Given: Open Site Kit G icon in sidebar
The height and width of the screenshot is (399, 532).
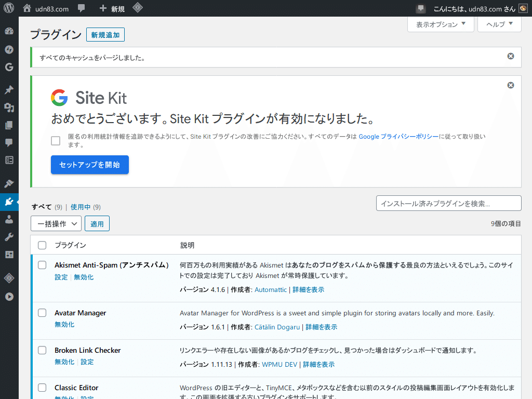Looking at the screenshot, I should 9,67.
